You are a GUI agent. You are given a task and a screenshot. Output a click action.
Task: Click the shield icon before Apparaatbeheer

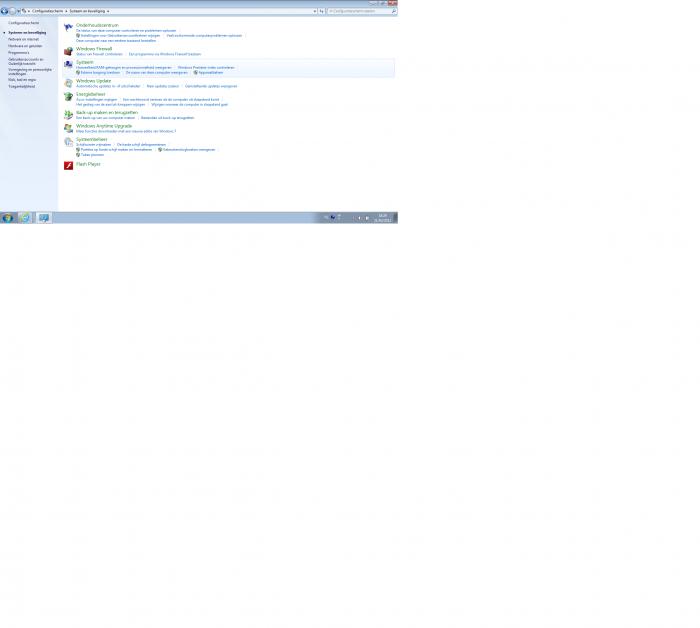coord(196,72)
